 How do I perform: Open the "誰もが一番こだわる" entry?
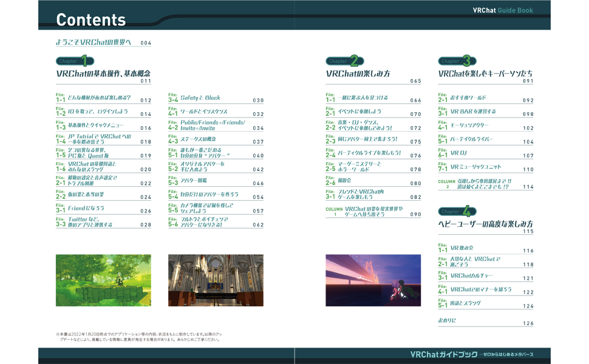coord(201,150)
